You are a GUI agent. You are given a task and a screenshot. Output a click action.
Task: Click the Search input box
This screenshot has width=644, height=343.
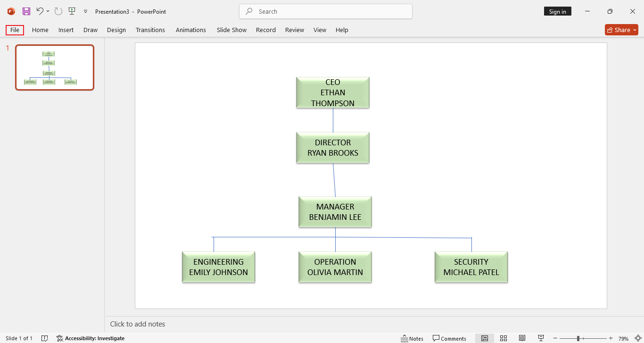tap(326, 11)
